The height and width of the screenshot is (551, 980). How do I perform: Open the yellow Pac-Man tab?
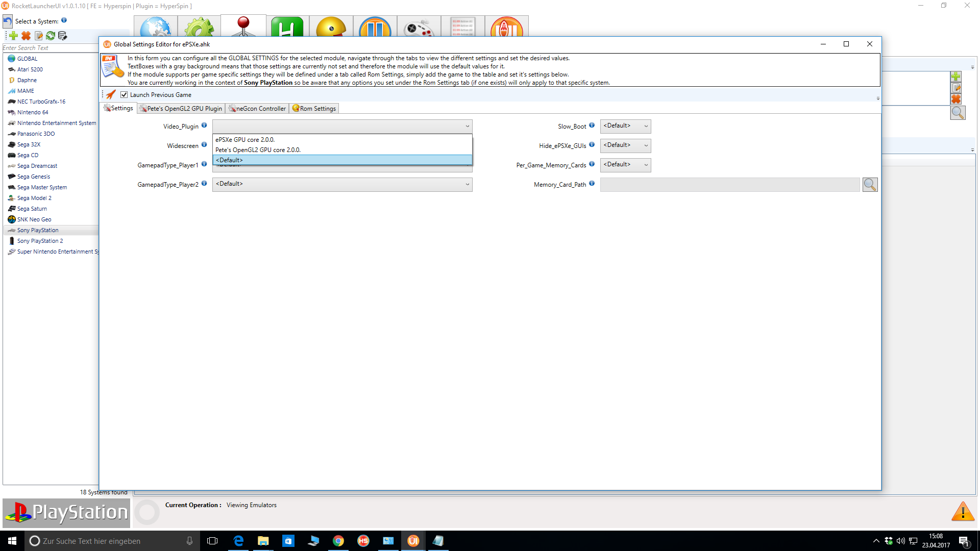[x=331, y=27]
